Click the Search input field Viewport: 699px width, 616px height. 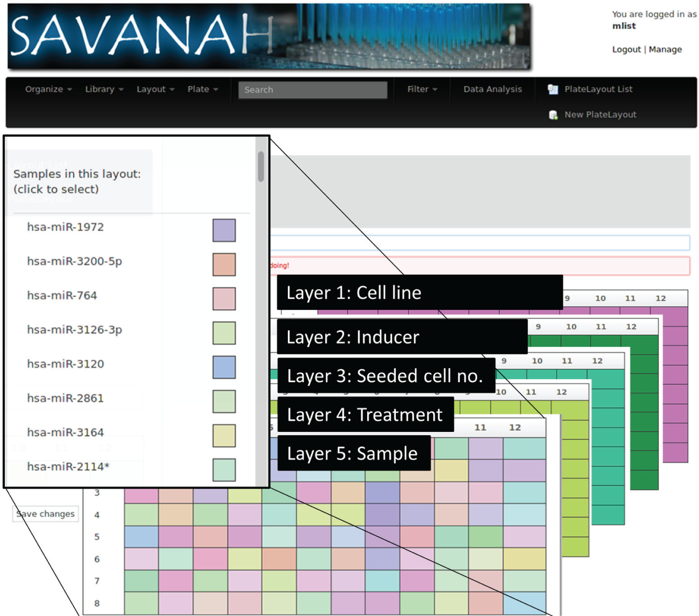[x=313, y=90]
